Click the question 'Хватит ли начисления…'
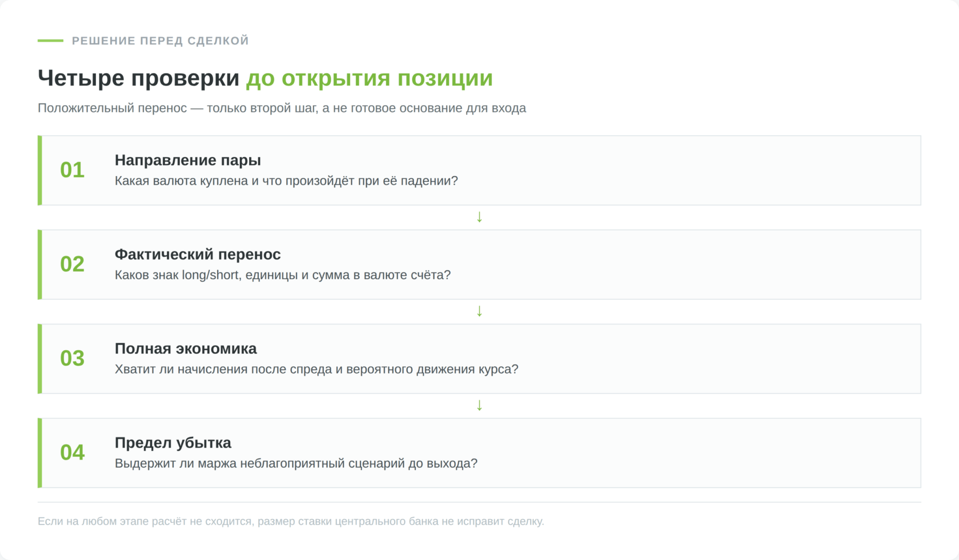 click(x=317, y=369)
